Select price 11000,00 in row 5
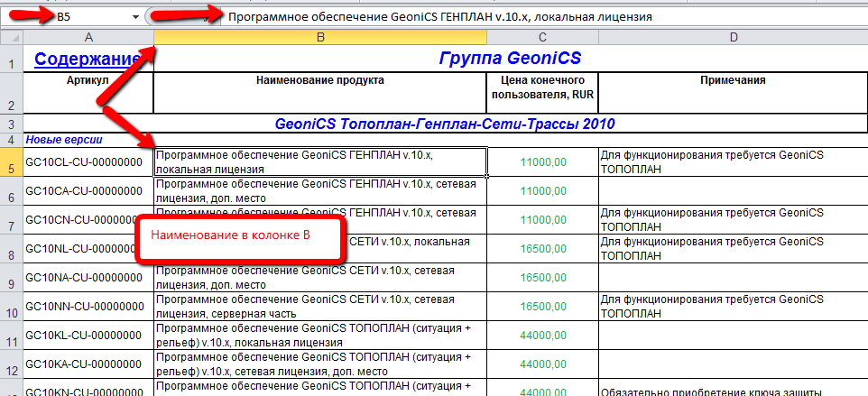 click(x=542, y=161)
